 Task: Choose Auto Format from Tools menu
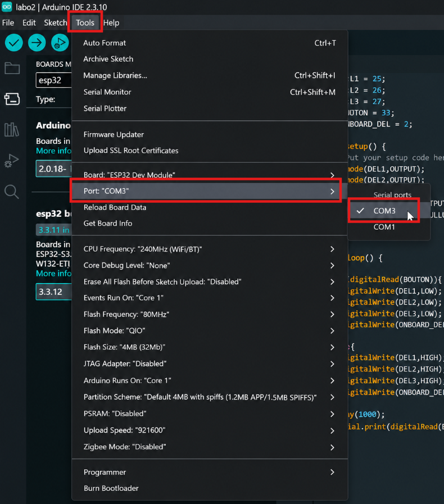coord(210,43)
